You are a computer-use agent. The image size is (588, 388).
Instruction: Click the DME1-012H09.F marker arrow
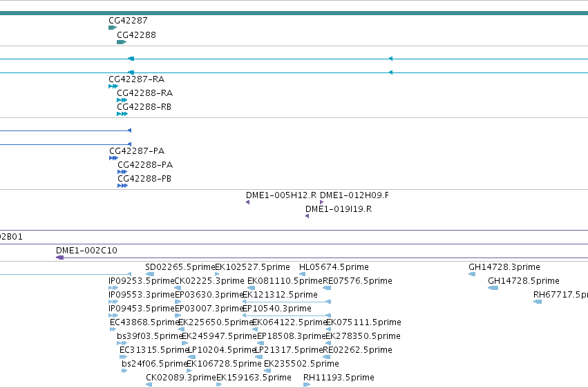point(322,202)
